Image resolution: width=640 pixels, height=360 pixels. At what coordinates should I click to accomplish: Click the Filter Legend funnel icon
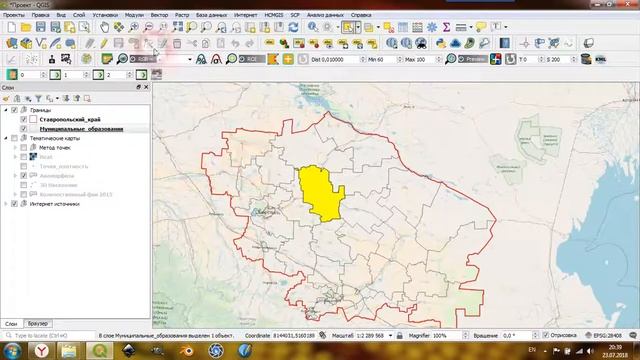tap(38, 98)
